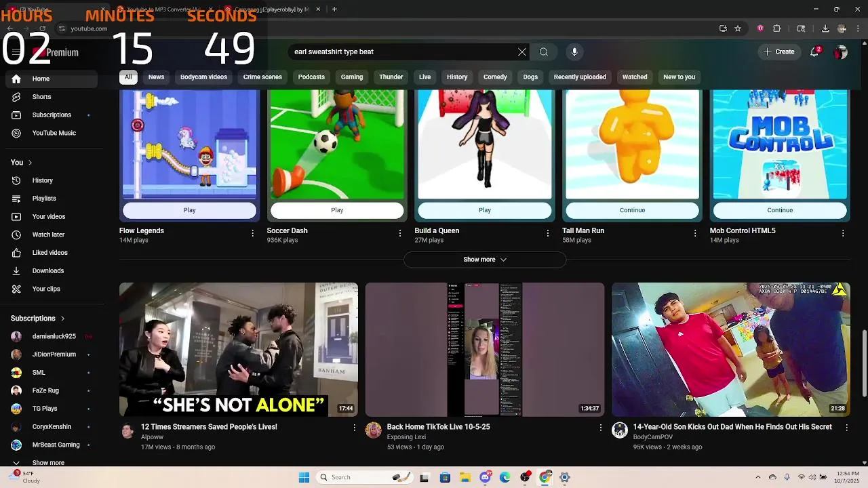
Task: Open Alpoww channel link
Action: (152, 438)
